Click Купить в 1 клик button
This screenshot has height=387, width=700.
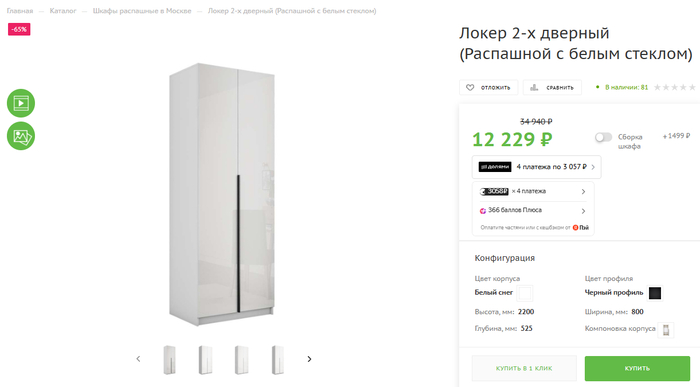click(x=524, y=368)
